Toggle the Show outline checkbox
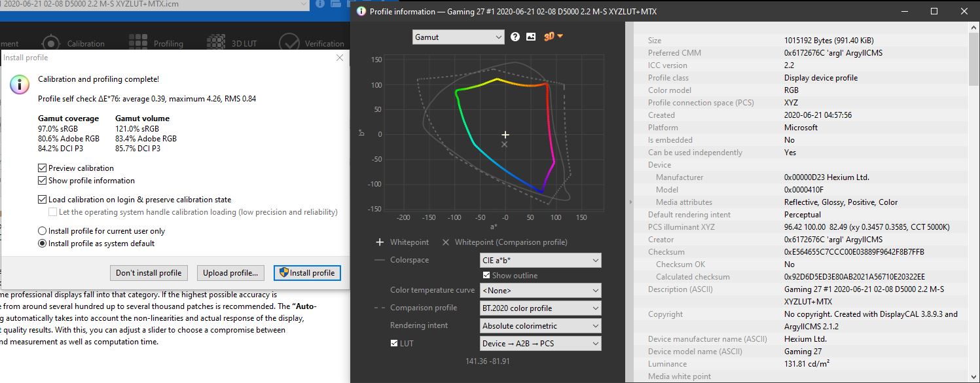This screenshot has width=980, height=383. (x=486, y=276)
